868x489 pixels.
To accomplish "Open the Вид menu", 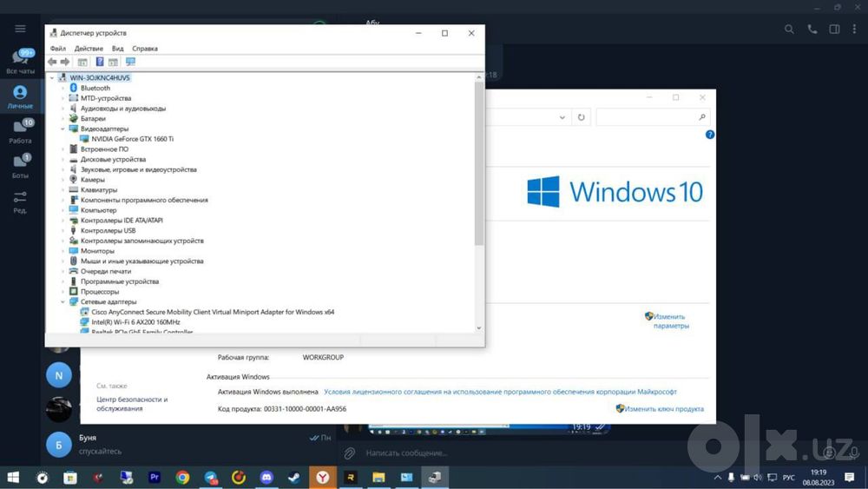I will coord(117,49).
